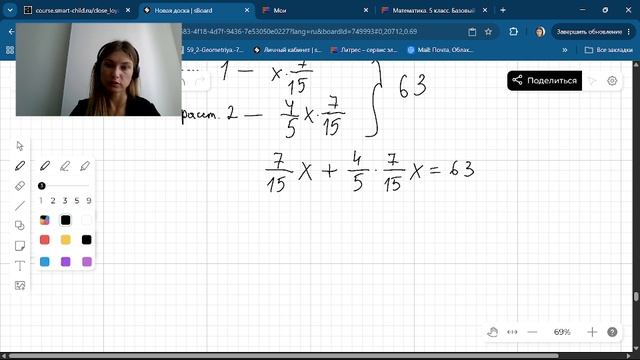The image size is (640, 360).
Task: Open the help question mark icon
Action: (x=612, y=332)
